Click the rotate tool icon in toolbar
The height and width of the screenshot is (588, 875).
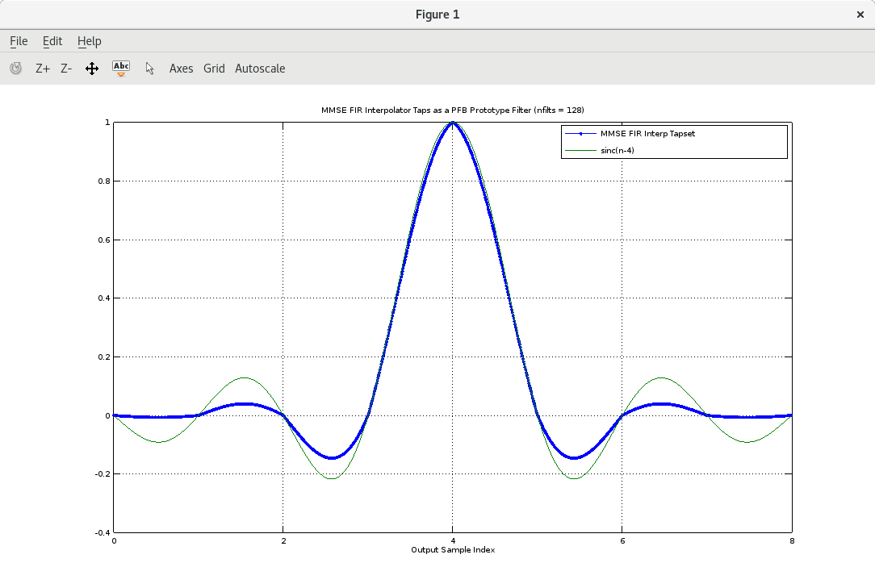tap(15, 68)
